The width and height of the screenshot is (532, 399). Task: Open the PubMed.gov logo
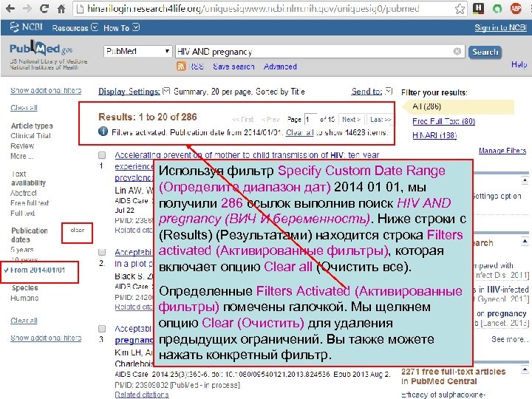coord(41,50)
